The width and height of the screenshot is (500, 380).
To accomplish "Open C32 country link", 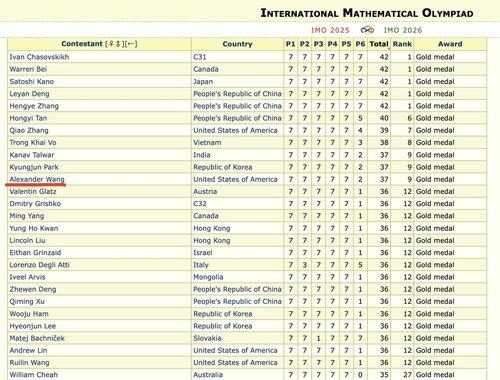I will (x=200, y=204).
